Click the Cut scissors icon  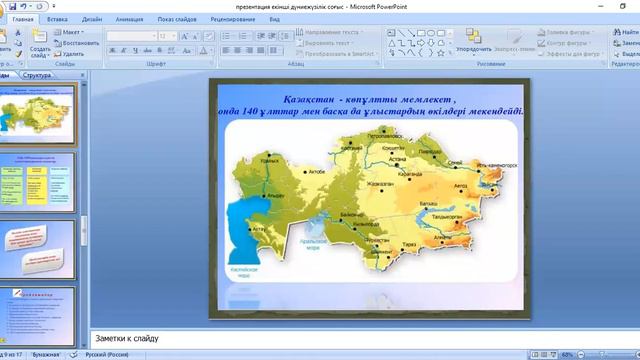[18, 32]
